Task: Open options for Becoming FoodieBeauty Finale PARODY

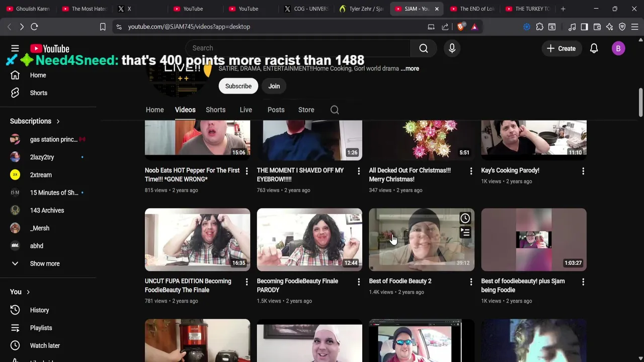Action: [359, 282]
